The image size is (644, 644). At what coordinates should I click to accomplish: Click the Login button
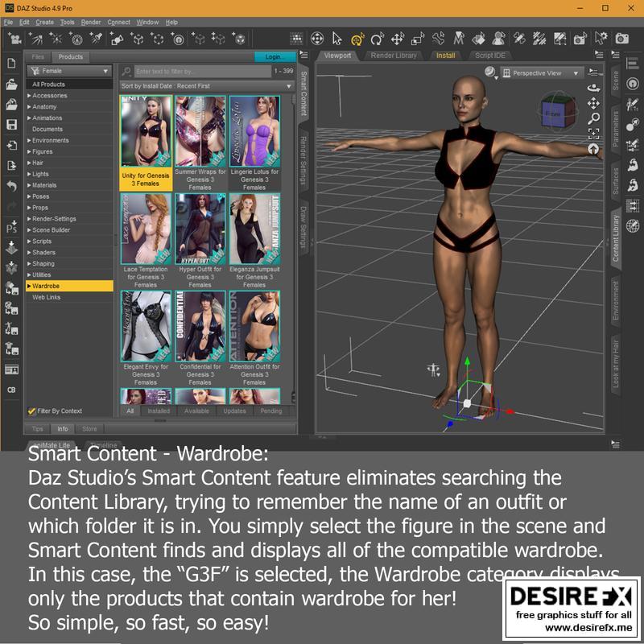275,56
